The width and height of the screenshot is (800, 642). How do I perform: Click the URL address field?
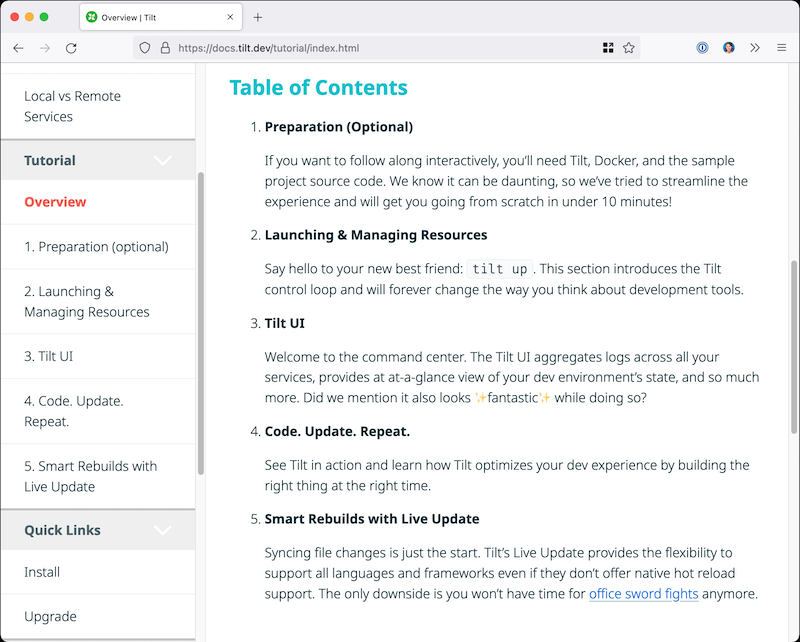[x=386, y=48]
